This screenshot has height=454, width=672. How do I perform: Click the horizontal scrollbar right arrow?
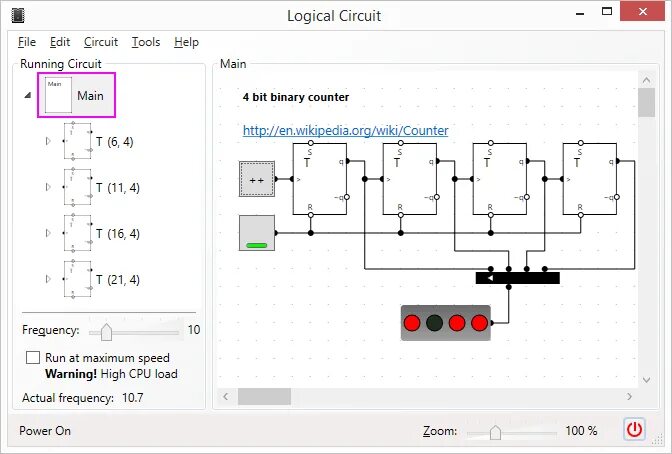click(x=629, y=397)
